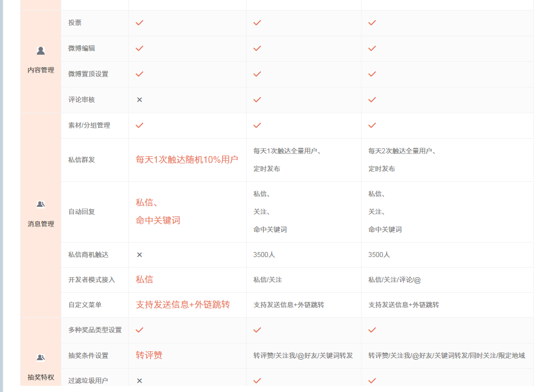Image resolution: width=549 pixels, height=392 pixels.
Task: Click the red 转评赞 text
Action: pos(149,356)
